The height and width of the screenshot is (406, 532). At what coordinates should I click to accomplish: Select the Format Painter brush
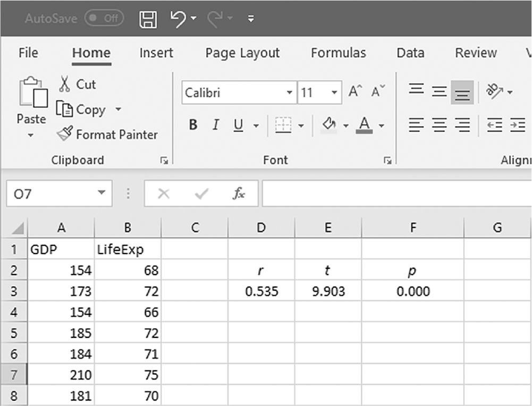tap(65, 134)
